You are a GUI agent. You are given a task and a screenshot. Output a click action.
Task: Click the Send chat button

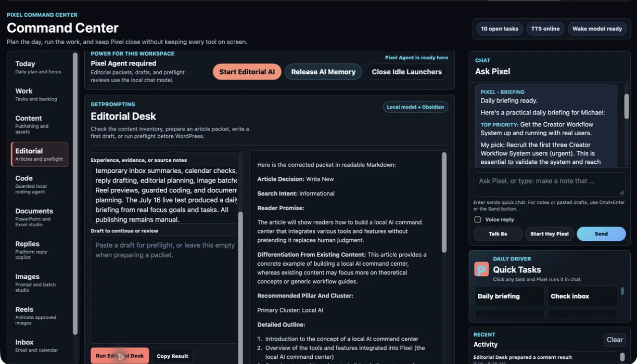pos(601,234)
